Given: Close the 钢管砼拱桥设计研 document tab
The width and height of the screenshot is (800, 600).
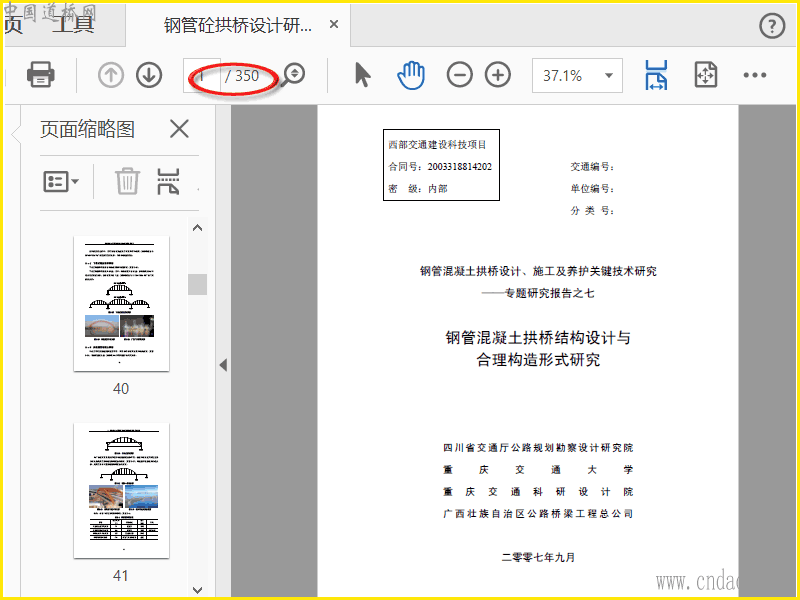Looking at the screenshot, I should (334, 24).
